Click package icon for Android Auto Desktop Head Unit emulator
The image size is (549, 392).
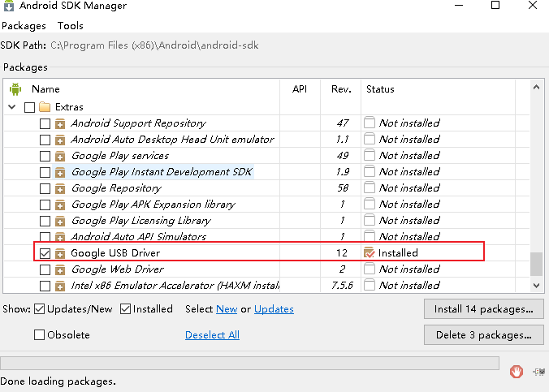60,140
